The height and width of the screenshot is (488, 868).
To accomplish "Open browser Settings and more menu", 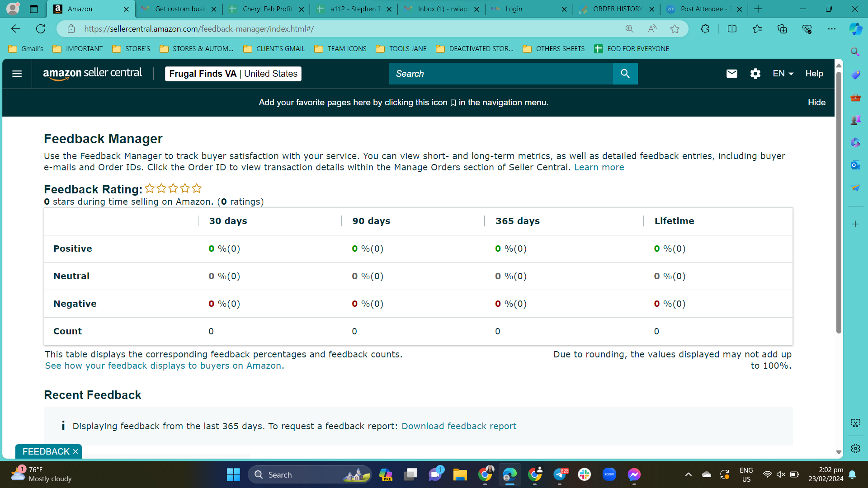I will [832, 29].
